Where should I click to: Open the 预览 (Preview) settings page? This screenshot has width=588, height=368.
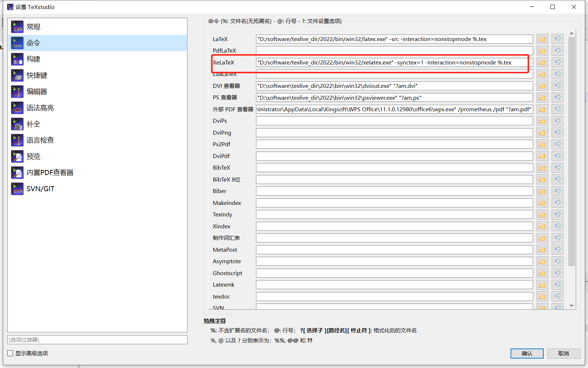(x=97, y=156)
